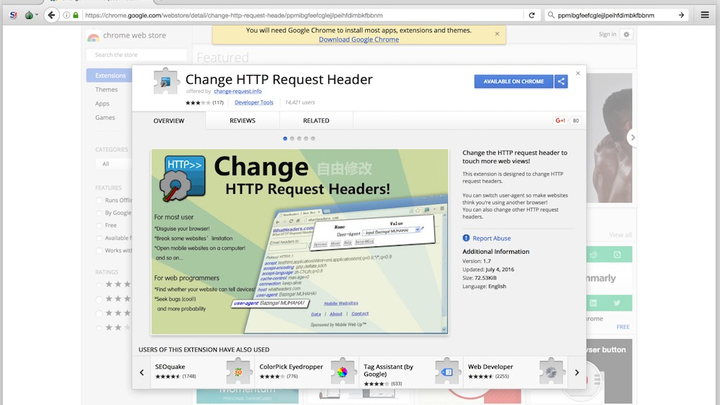The width and height of the screenshot is (720, 405).
Task: Select the third ratings radio option
Action: point(99,314)
